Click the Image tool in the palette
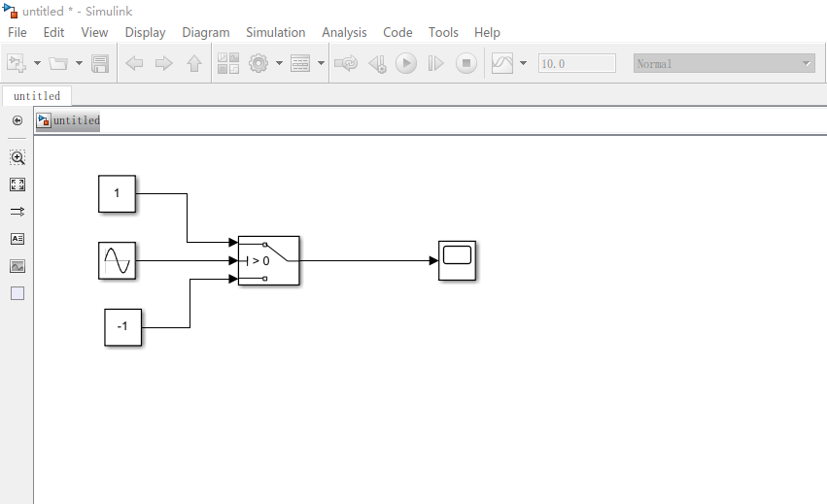 coord(17,266)
